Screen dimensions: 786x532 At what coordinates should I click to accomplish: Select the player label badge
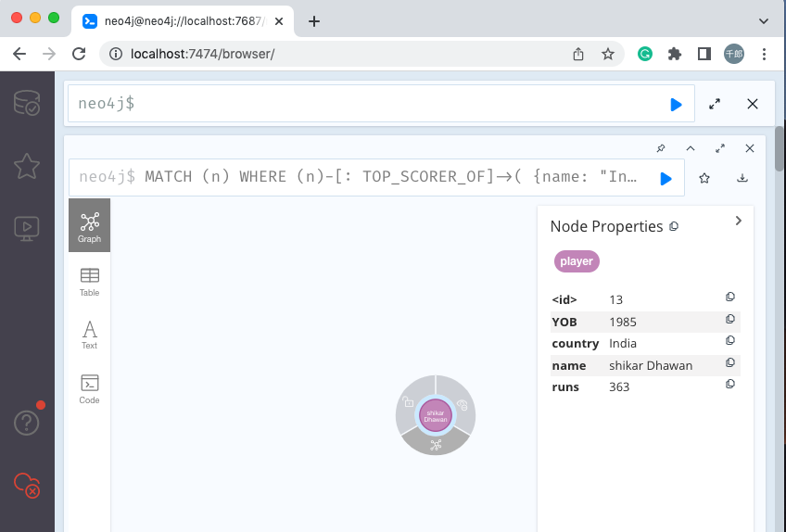click(577, 261)
